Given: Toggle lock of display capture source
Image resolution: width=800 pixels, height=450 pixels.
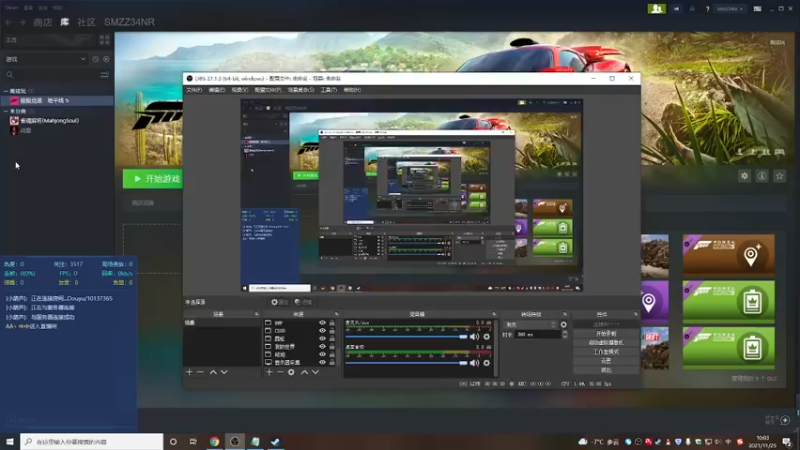Looking at the screenshot, I should click(x=332, y=362).
